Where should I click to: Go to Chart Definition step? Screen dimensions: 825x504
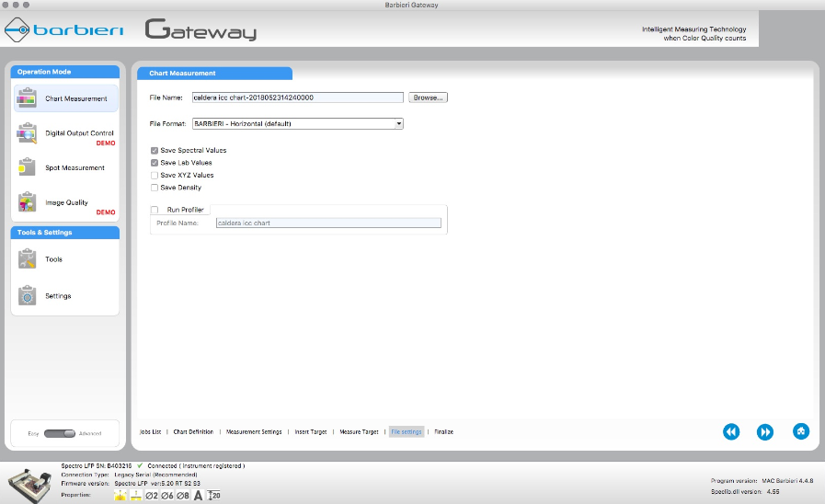193,432
